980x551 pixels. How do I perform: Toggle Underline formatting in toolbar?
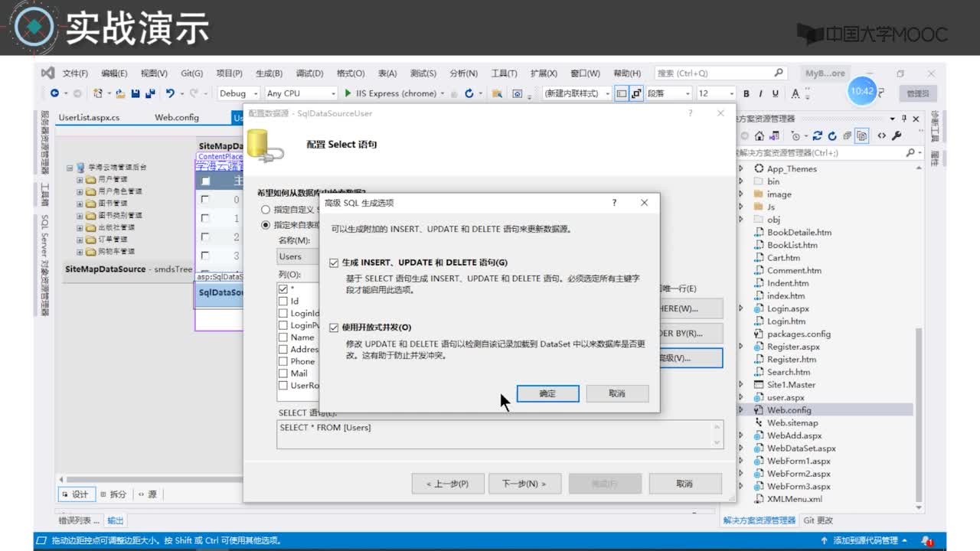[x=776, y=93]
